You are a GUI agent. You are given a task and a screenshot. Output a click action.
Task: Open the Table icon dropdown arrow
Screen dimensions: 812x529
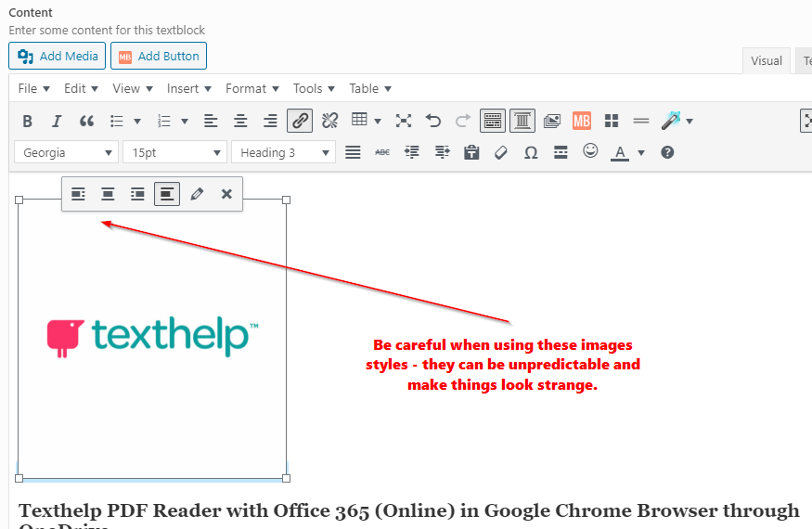(378, 122)
